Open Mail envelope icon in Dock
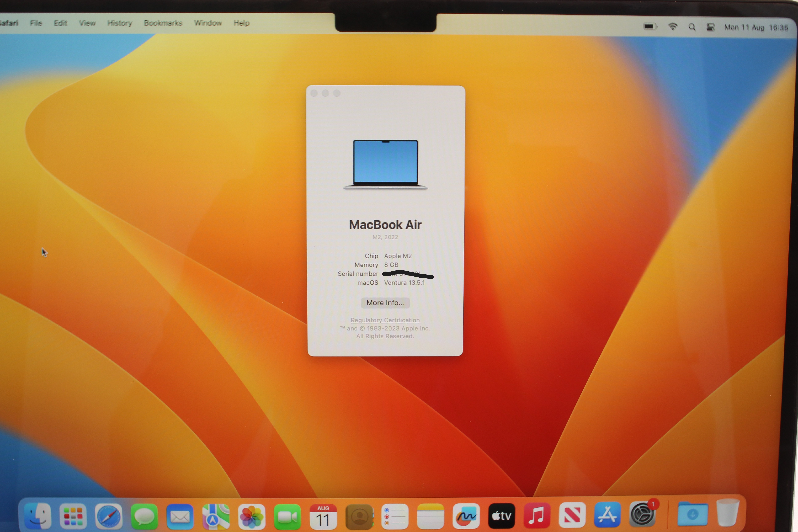 180,516
